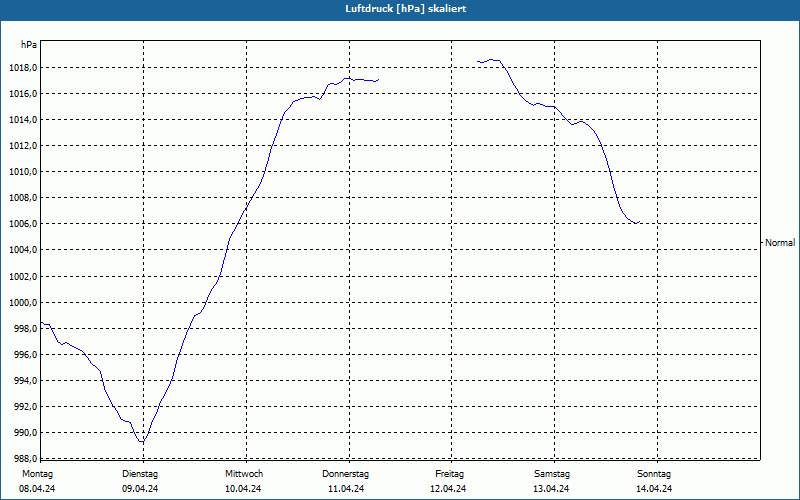Click the Mittwoch day label
The image size is (800, 500).
tap(244, 474)
